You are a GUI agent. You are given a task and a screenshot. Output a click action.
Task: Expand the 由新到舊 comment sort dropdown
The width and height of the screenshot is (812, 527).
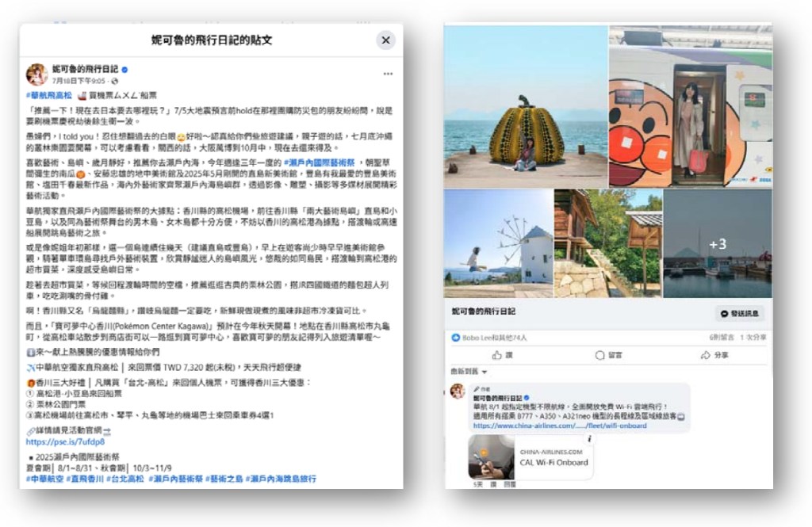(x=469, y=371)
